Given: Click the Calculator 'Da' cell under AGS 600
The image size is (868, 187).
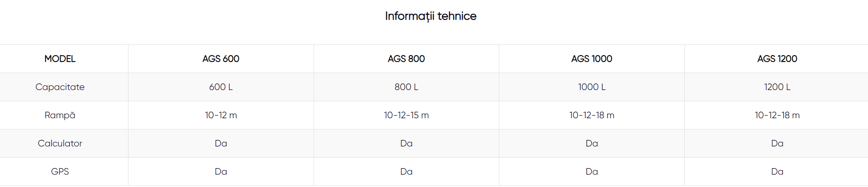Looking at the screenshot, I should pyautogui.click(x=221, y=143).
